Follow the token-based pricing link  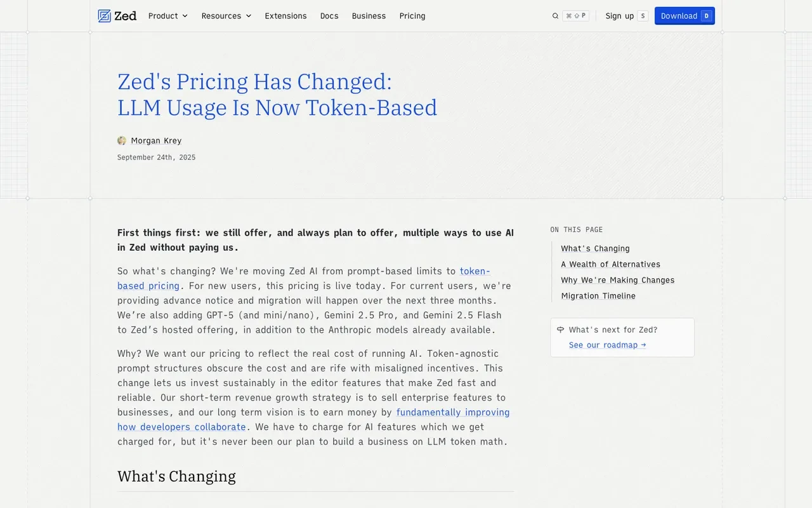point(304,278)
